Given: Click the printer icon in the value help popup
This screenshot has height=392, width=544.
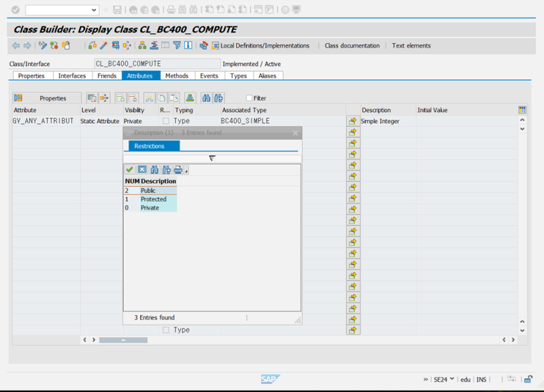Looking at the screenshot, I should (x=178, y=169).
